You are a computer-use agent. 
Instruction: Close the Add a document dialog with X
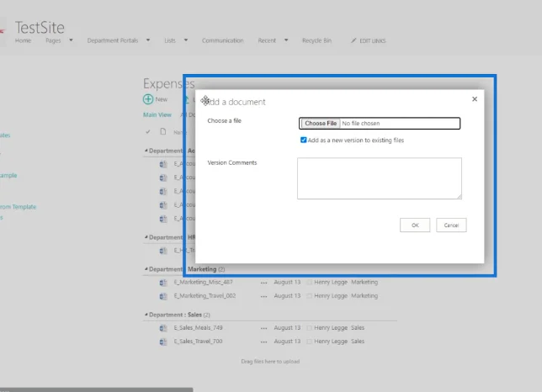click(475, 99)
